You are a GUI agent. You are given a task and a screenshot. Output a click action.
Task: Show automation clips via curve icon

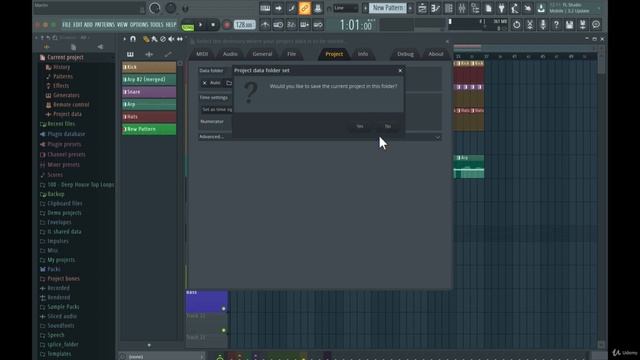(168, 54)
